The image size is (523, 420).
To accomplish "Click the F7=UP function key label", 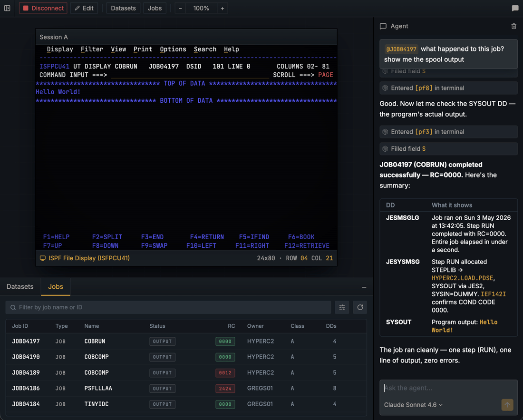I will click(52, 246).
